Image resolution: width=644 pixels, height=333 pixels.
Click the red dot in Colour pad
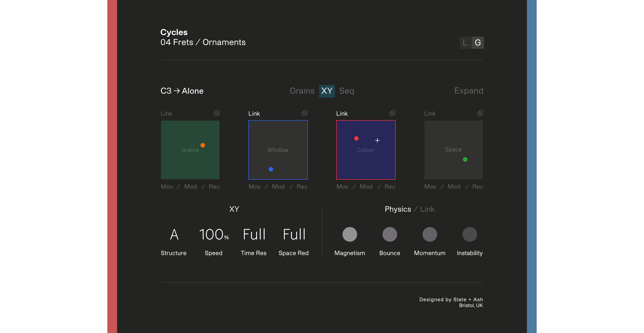[x=356, y=138]
